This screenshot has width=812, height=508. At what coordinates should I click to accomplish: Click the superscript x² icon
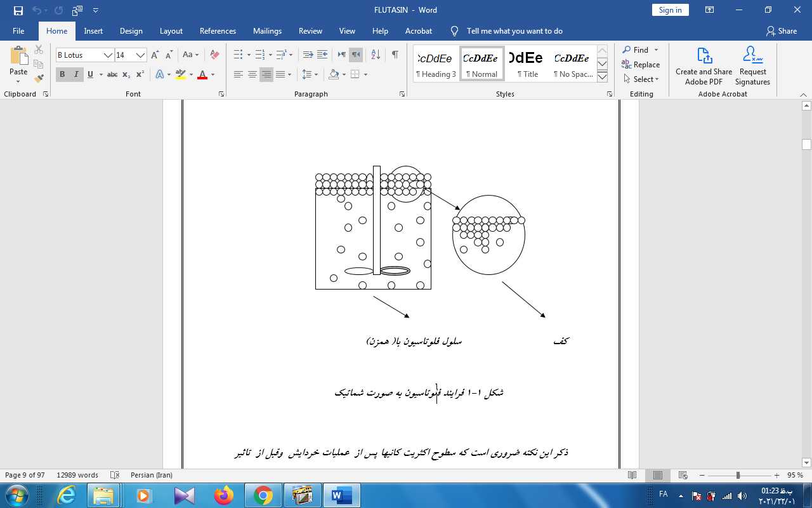point(140,75)
